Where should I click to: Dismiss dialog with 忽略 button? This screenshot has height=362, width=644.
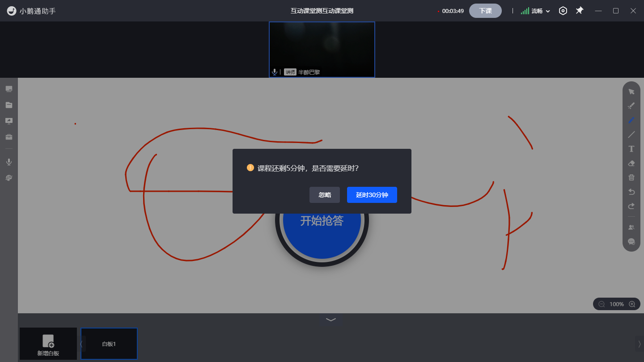[325, 195]
